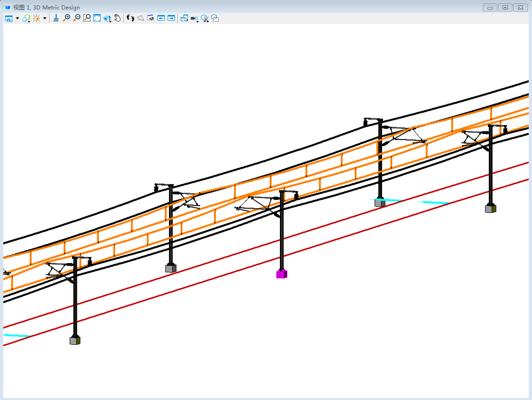Image resolution: width=532 pixels, height=400 pixels.
Task: Open the Display Styles cube icon
Action: pyautogui.click(x=26, y=19)
